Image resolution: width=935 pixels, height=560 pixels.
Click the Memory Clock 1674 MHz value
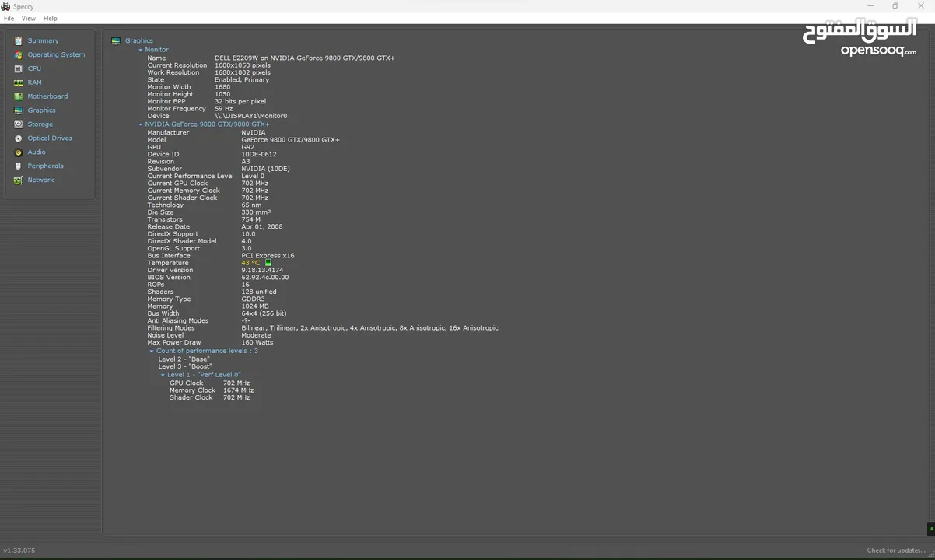coord(238,390)
